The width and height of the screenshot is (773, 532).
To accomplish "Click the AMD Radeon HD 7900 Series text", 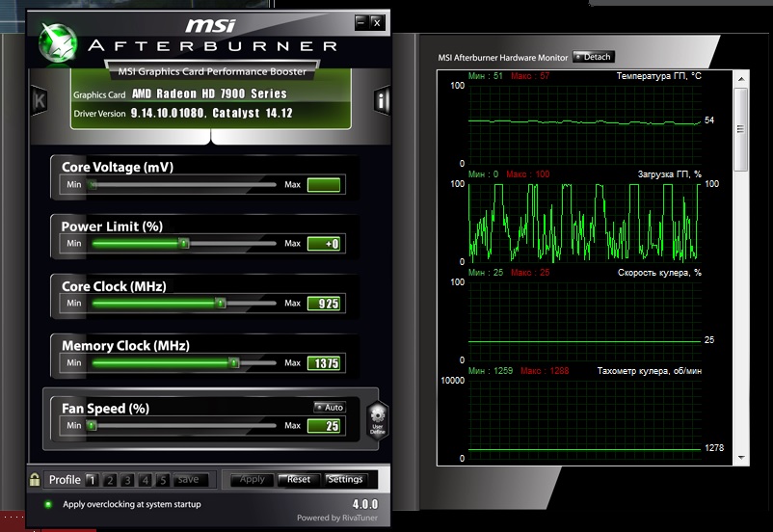I will pos(209,93).
